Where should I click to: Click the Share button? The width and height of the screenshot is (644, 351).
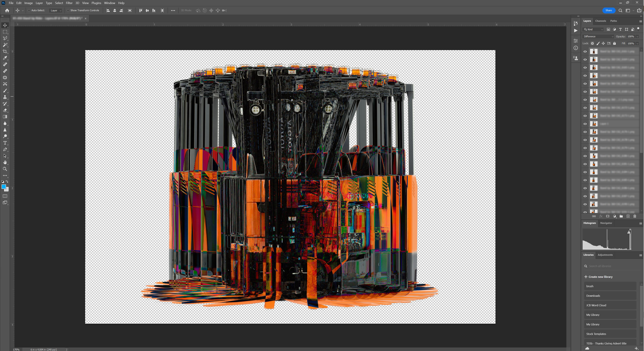609,11
